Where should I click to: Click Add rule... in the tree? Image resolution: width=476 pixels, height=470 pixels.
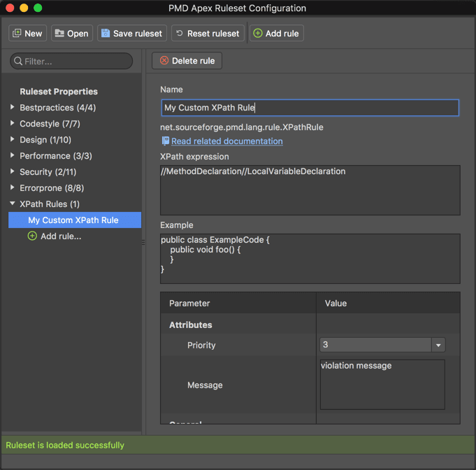point(61,236)
